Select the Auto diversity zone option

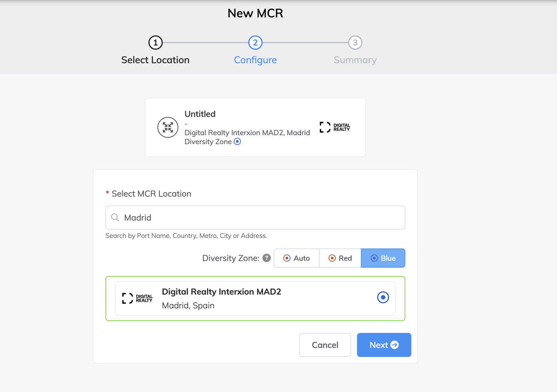point(297,258)
